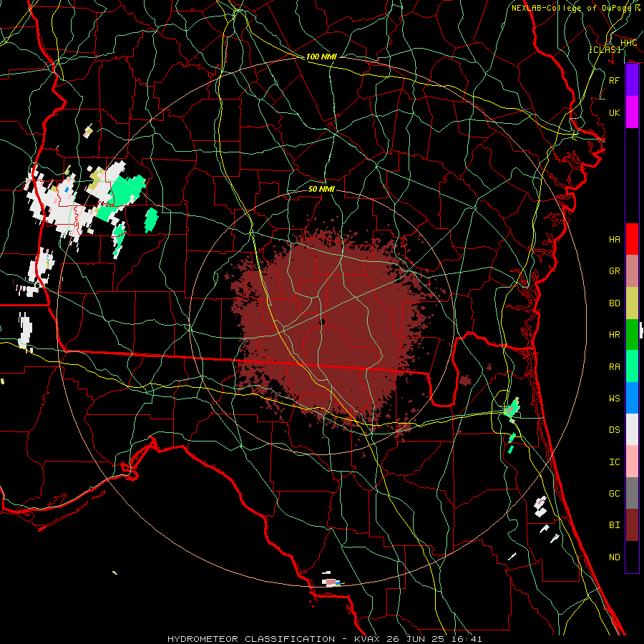
Task: Click the HA legend label
Action: point(615,240)
